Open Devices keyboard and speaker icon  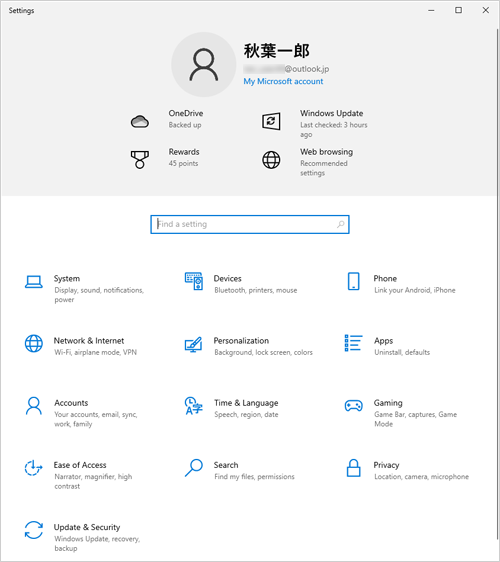tap(194, 281)
